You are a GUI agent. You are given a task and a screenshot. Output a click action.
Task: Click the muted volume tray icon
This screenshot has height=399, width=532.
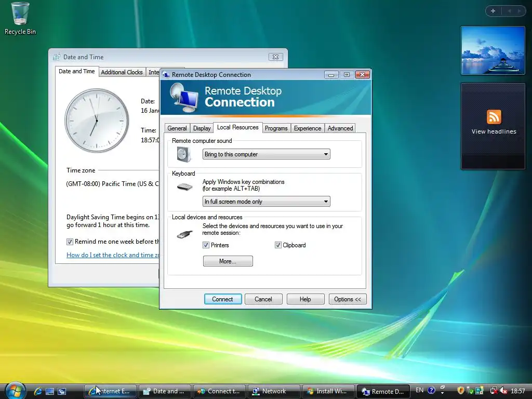(503, 391)
